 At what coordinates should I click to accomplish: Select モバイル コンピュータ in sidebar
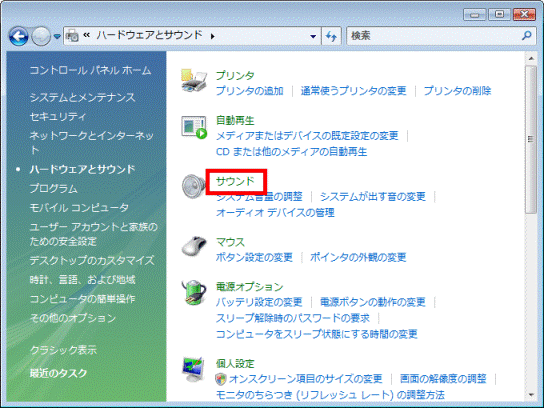pos(79,208)
